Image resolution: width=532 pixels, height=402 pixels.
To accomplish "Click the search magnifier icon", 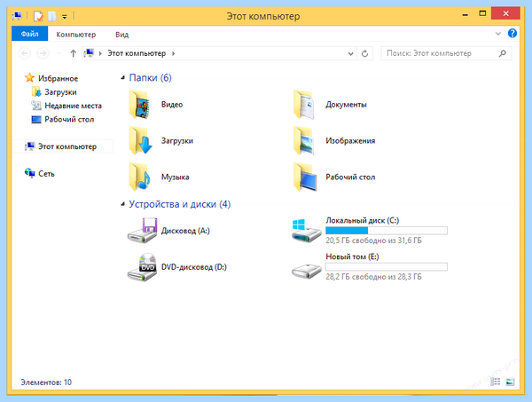I will point(503,53).
